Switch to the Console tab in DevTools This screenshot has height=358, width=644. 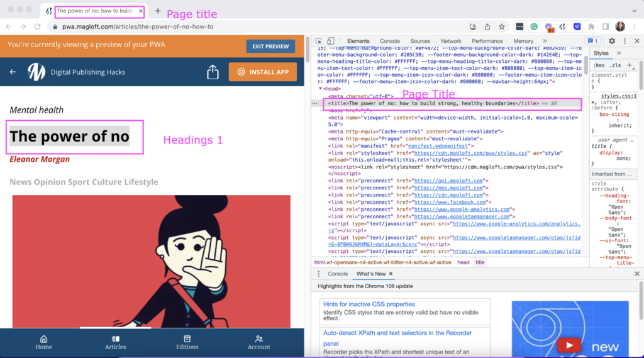click(x=390, y=41)
